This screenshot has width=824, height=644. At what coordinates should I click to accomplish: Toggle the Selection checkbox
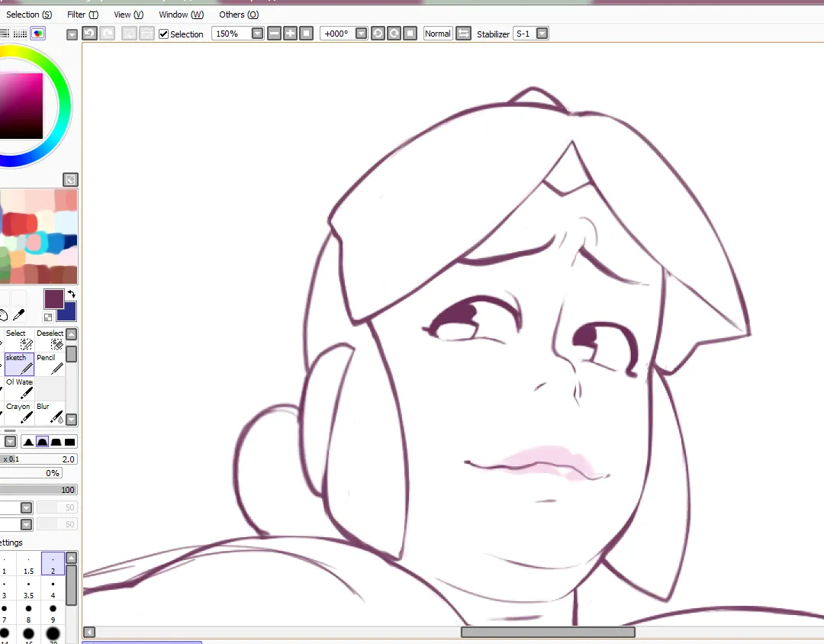(x=163, y=34)
